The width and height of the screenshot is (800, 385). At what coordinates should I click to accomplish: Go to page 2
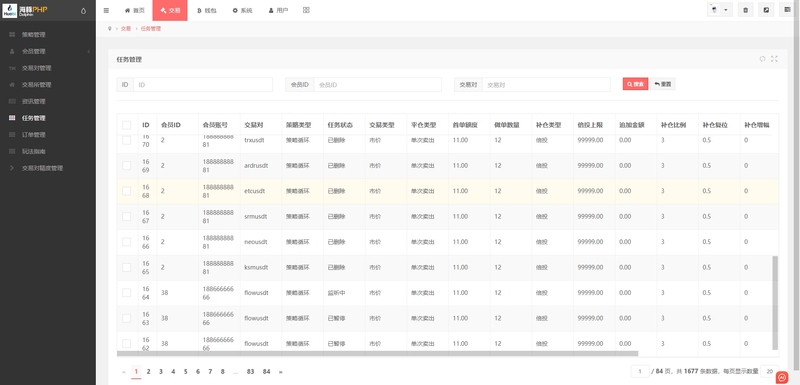point(148,372)
